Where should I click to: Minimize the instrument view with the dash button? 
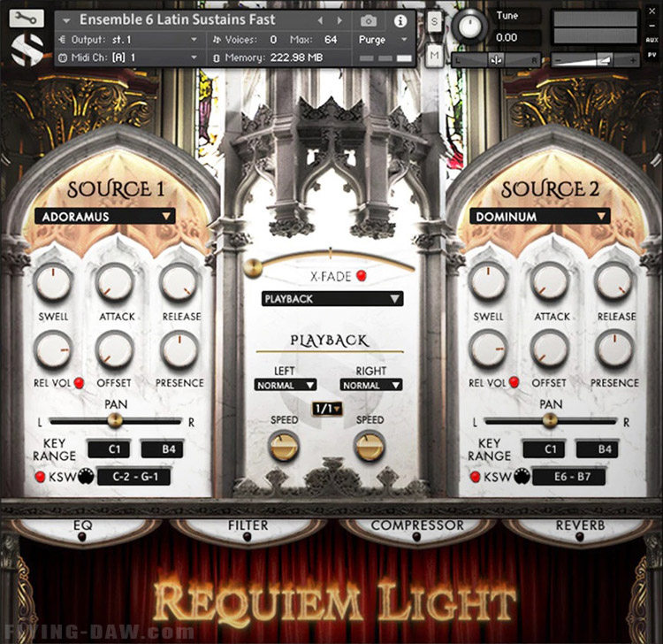click(652, 27)
